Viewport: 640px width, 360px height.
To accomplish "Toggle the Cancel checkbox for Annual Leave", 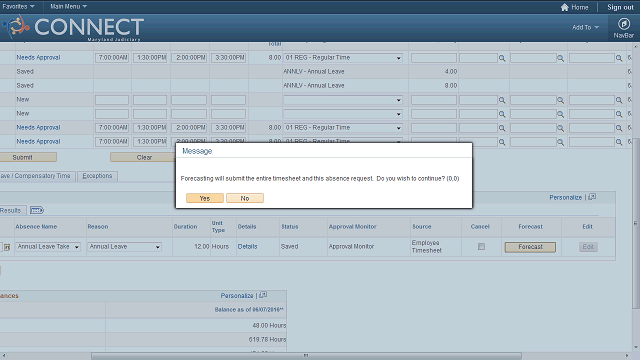I will click(481, 247).
